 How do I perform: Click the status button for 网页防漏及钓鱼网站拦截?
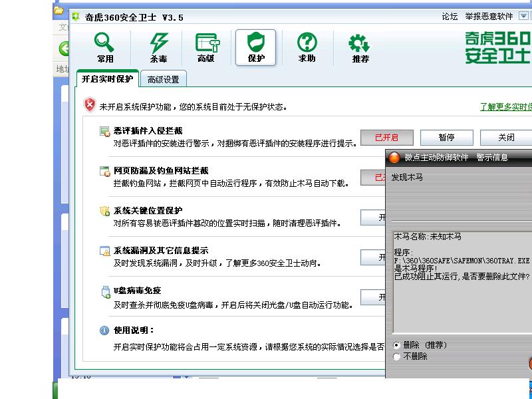(x=373, y=178)
